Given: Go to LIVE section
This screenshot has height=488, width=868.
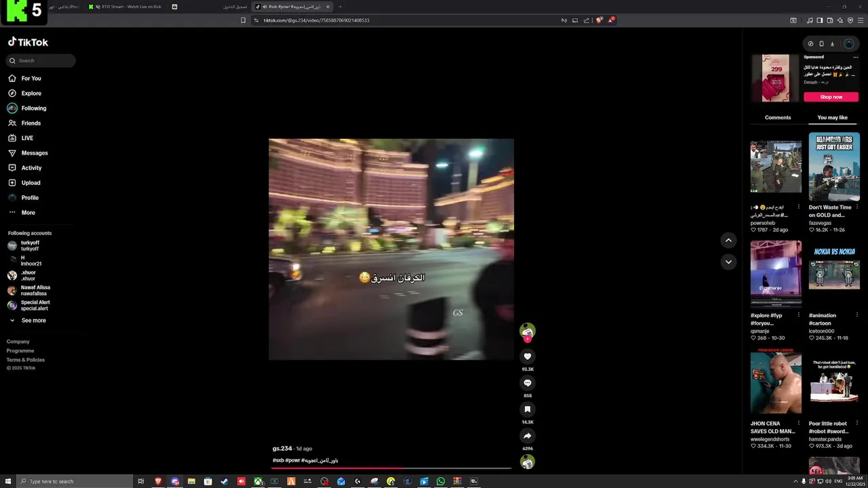Looking at the screenshot, I should click(x=27, y=138).
